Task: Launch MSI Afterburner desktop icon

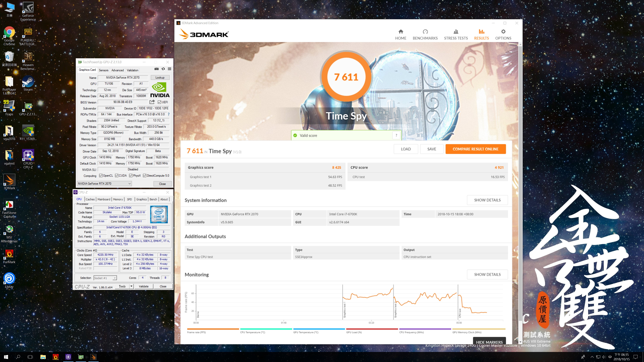Action: click(x=9, y=233)
